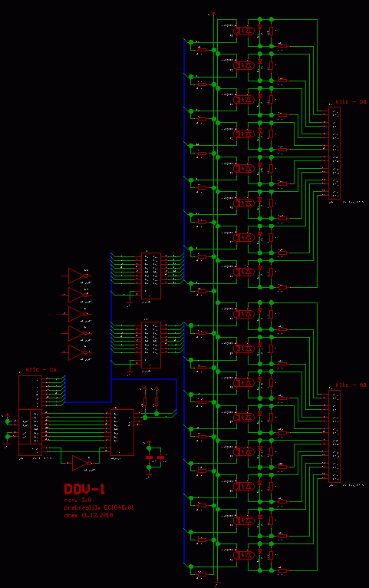Select the bottommost of five stacked inverter gates
This screenshot has width=369, height=588.
coord(77,352)
